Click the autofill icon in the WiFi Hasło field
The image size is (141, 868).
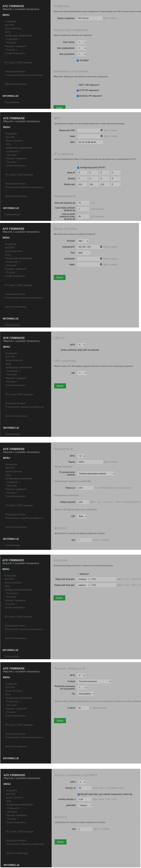tap(102, 136)
